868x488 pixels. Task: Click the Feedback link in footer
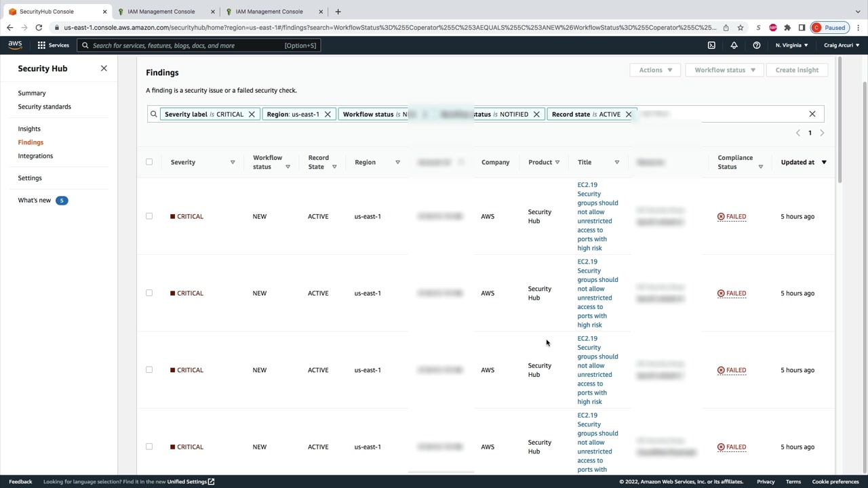20,482
